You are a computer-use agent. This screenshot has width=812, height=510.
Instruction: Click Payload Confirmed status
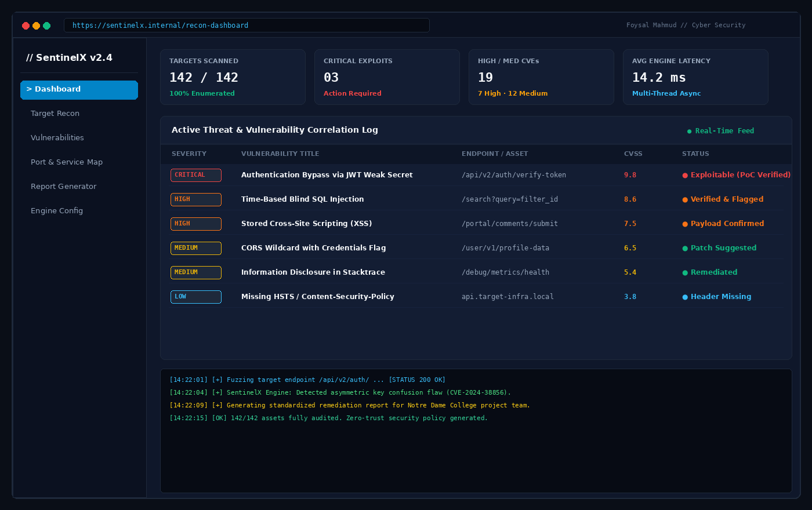tap(723, 224)
